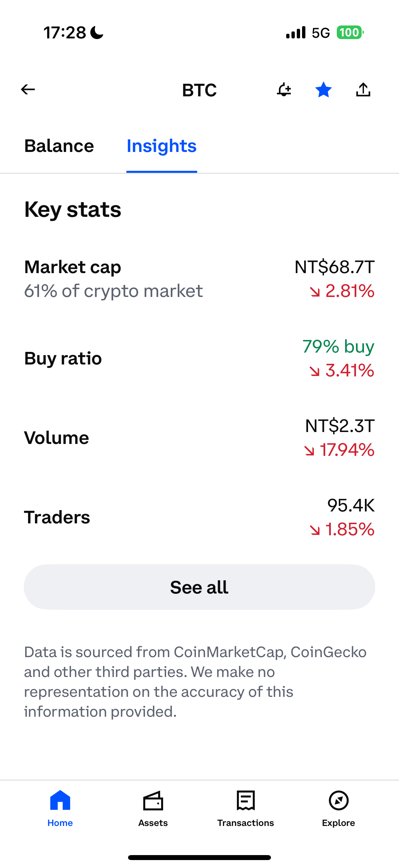The image size is (399, 868).
Task: Tap the 79% buy value
Action: coord(338,346)
